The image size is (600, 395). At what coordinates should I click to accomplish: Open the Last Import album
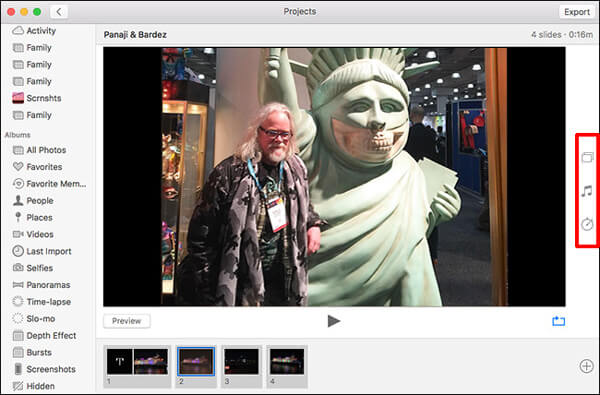pyautogui.click(x=42, y=251)
